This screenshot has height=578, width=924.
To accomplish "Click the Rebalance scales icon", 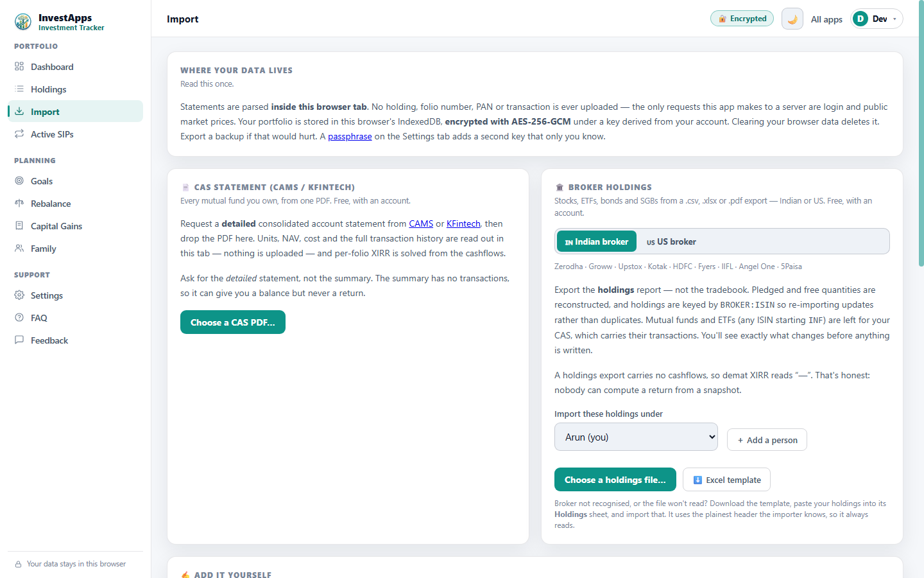I will (x=19, y=203).
